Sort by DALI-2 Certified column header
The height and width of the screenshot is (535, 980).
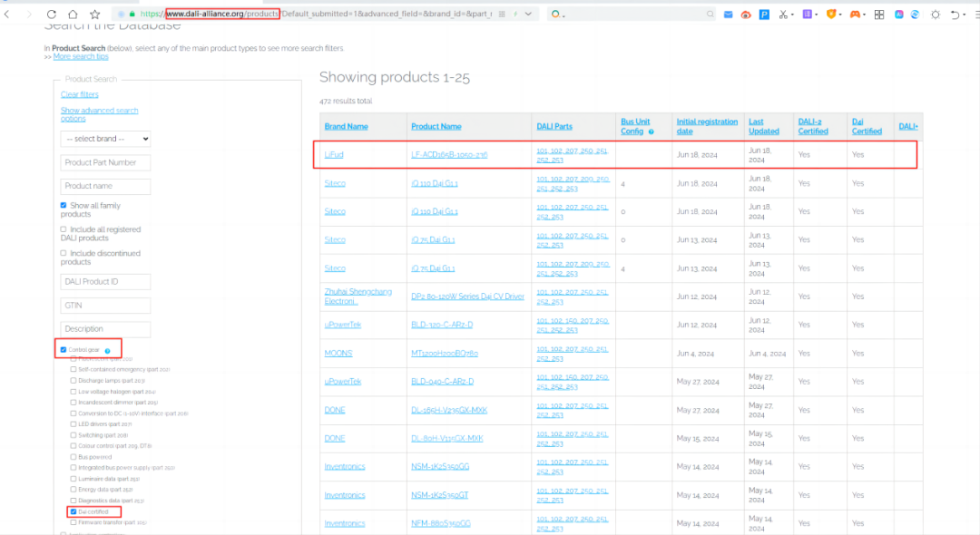(x=813, y=126)
